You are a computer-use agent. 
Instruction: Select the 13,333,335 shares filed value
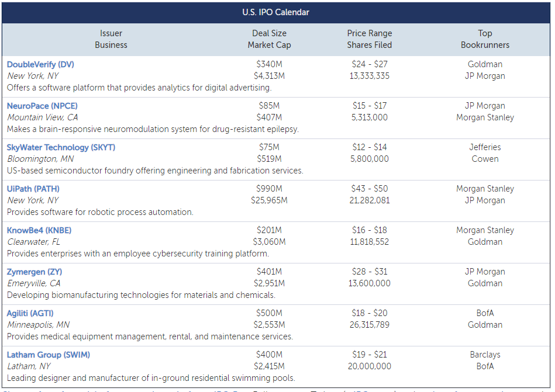click(370, 76)
